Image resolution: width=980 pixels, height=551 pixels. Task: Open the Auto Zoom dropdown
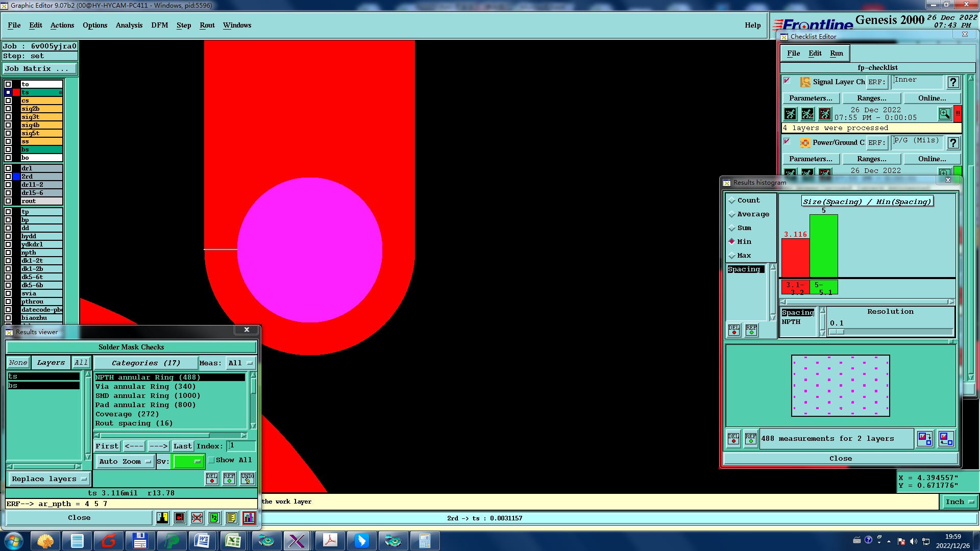(125, 461)
